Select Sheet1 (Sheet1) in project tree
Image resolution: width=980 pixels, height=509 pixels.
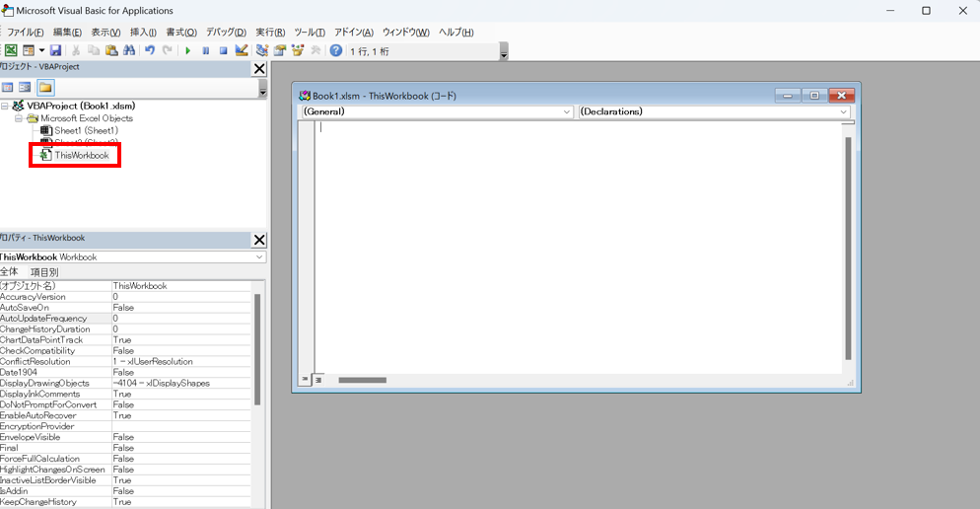tap(86, 130)
